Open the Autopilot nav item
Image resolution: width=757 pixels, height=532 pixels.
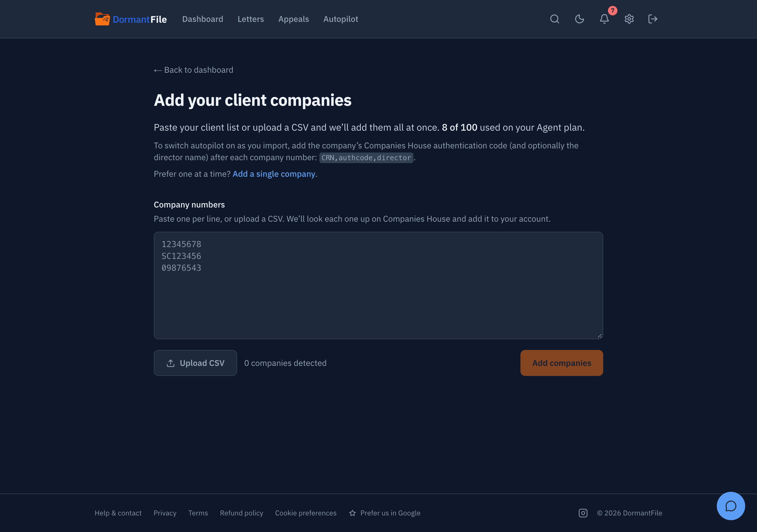pos(341,19)
